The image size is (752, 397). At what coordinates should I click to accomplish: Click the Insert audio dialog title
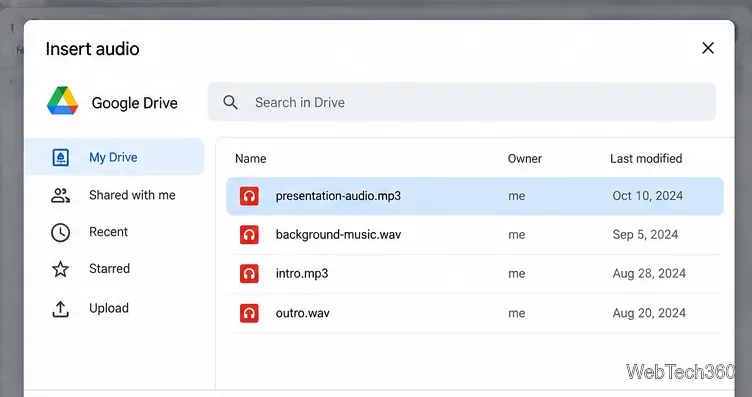[x=93, y=49]
